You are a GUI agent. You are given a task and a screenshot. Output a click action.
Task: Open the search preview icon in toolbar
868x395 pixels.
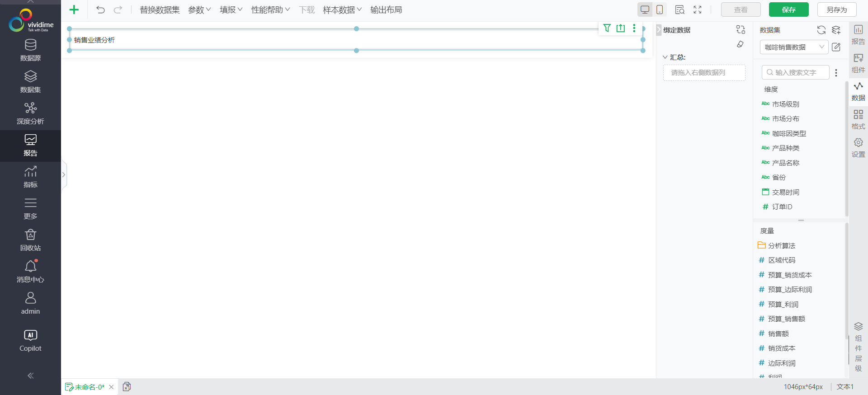[679, 9]
